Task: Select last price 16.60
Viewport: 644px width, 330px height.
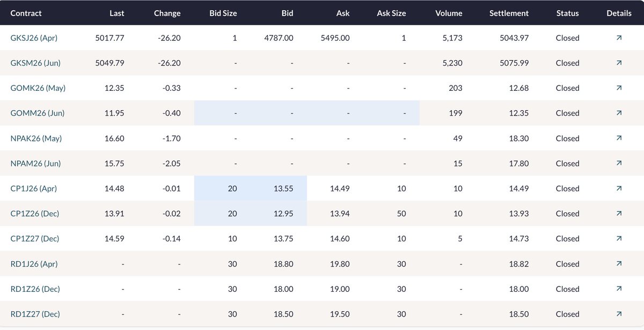Action: coord(115,138)
